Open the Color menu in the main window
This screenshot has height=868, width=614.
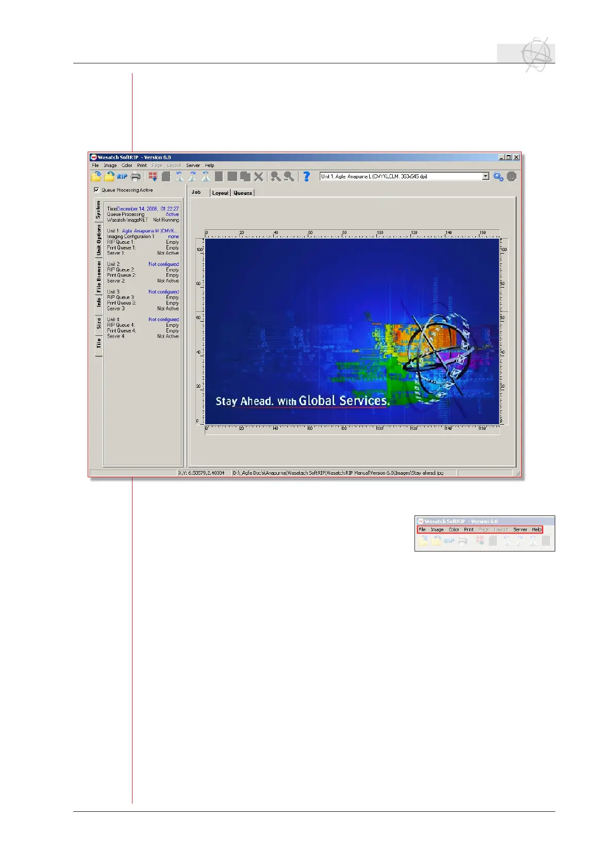point(127,165)
